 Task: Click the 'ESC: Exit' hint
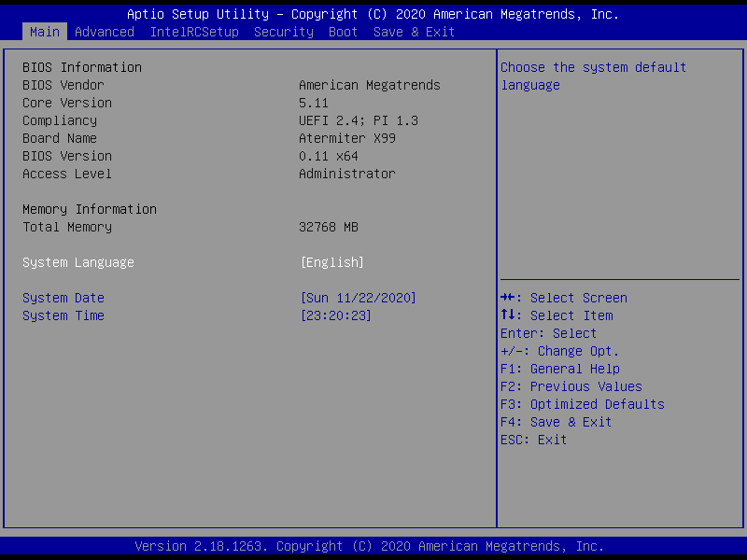(x=533, y=440)
